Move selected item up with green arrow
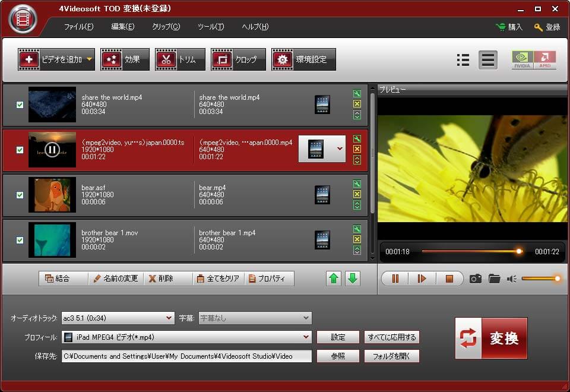The height and width of the screenshot is (392, 570). click(334, 279)
